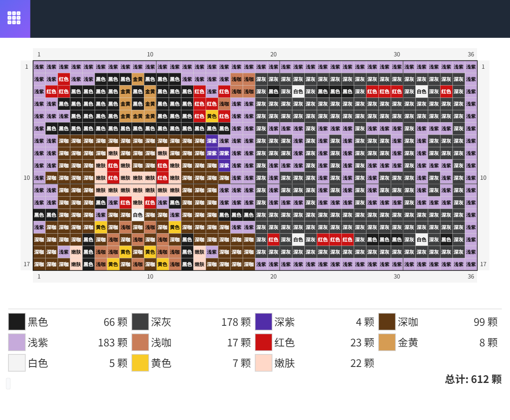Click the 白色 white legend swatch
This screenshot has width=510, height=420.
[17, 363]
